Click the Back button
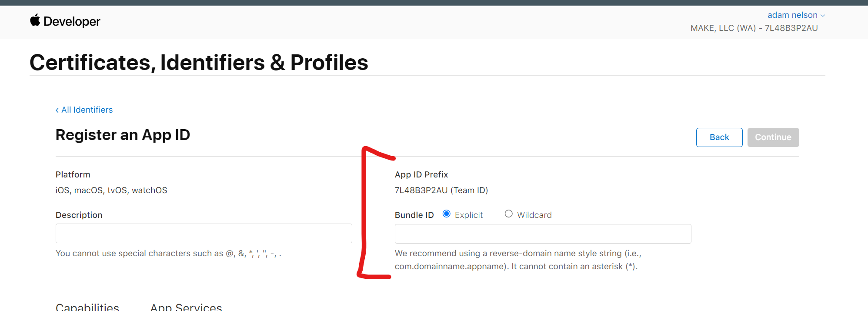 click(719, 137)
